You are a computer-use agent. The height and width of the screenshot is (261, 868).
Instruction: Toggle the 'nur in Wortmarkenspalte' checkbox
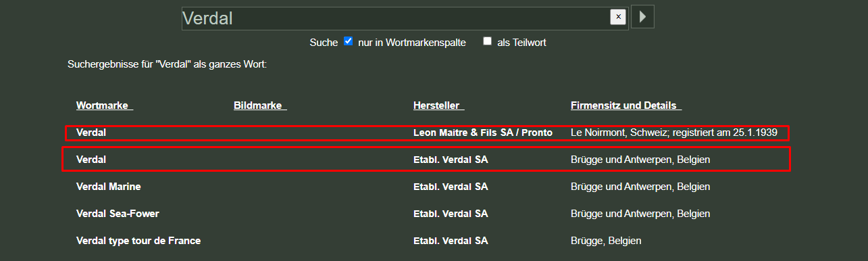tap(349, 41)
